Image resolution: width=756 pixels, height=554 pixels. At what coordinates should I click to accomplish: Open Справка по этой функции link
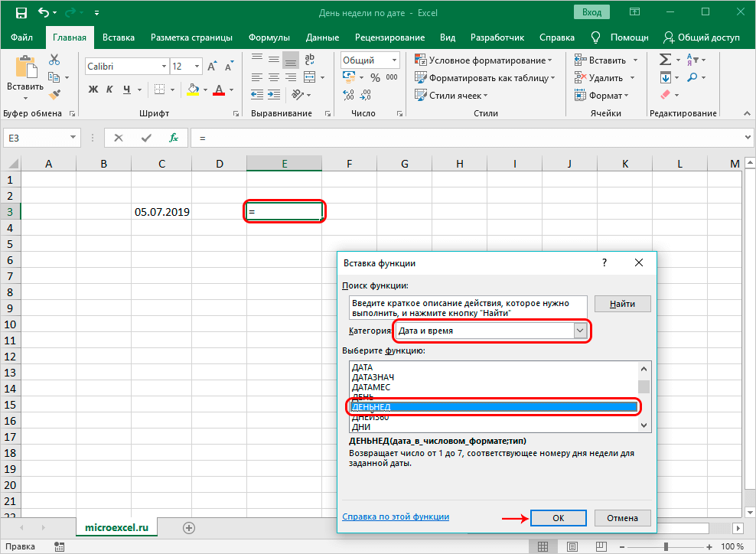(396, 517)
